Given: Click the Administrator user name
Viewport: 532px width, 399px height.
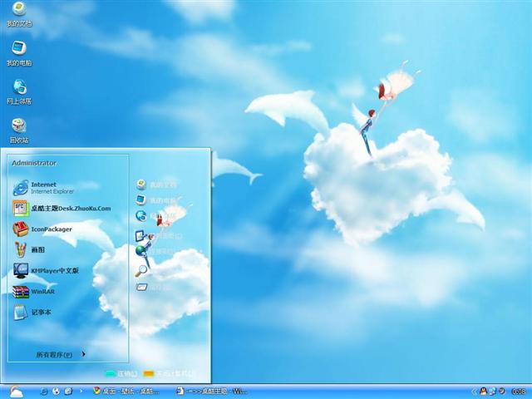Looking at the screenshot, I should (x=34, y=163).
